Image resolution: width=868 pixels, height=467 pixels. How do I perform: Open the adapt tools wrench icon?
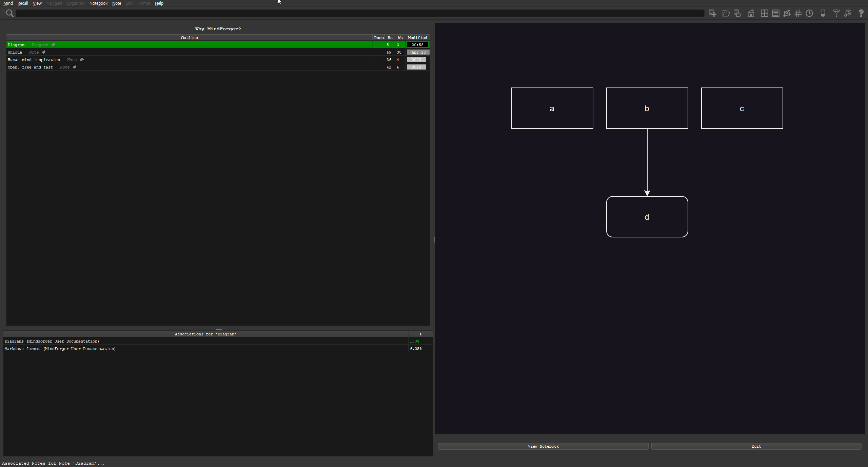848,14
